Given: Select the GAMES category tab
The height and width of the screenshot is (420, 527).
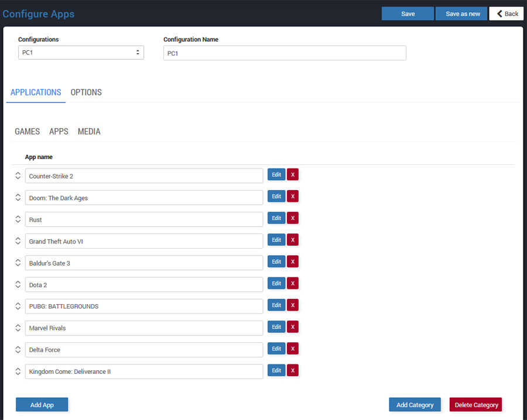Looking at the screenshot, I should coord(27,132).
